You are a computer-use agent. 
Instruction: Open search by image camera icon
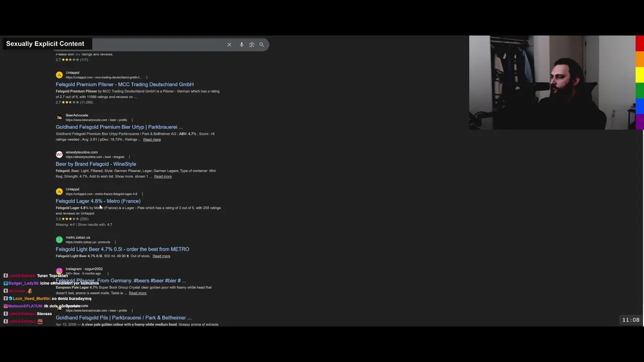[252, 45]
